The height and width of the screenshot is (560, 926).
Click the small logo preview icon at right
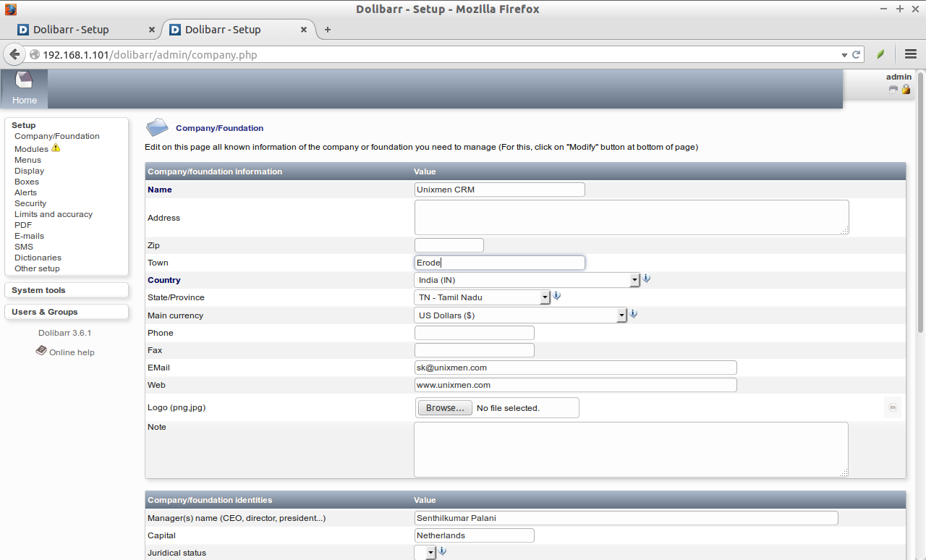click(x=893, y=408)
